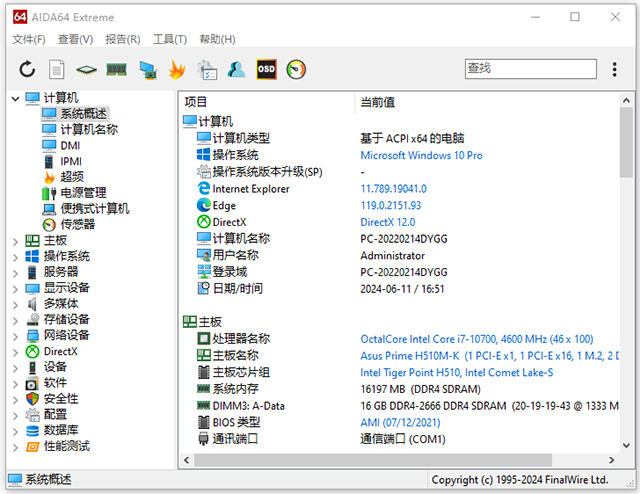Click the horizontal scrollbar right arrow
This screenshot has height=494, width=640.
[x=611, y=461]
